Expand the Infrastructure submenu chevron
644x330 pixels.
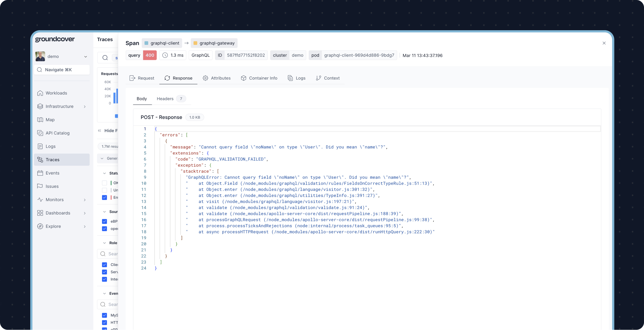pos(85,107)
